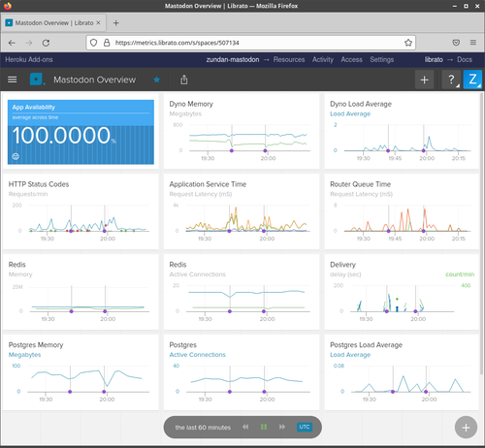Click the Mastodon Overview space logo icon
This screenshot has height=448, width=485.
[36, 80]
